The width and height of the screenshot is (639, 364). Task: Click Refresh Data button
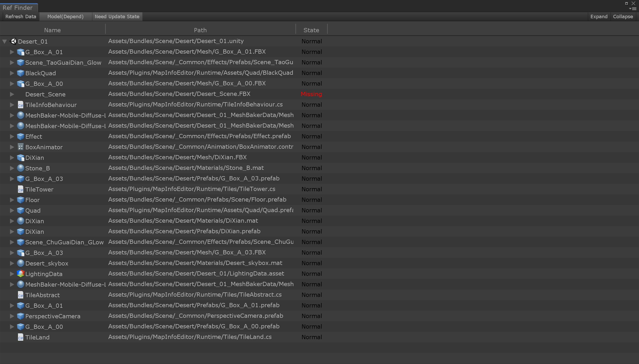[21, 17]
